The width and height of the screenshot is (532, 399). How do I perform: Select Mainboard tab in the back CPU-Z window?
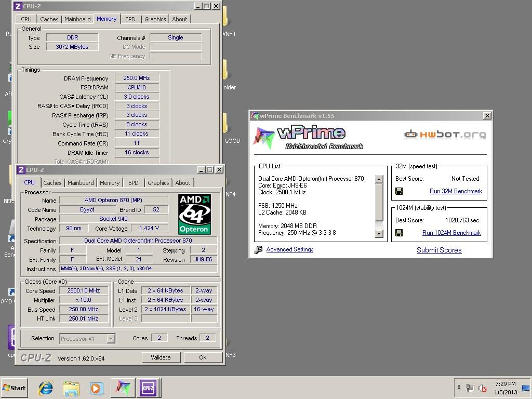(77, 19)
